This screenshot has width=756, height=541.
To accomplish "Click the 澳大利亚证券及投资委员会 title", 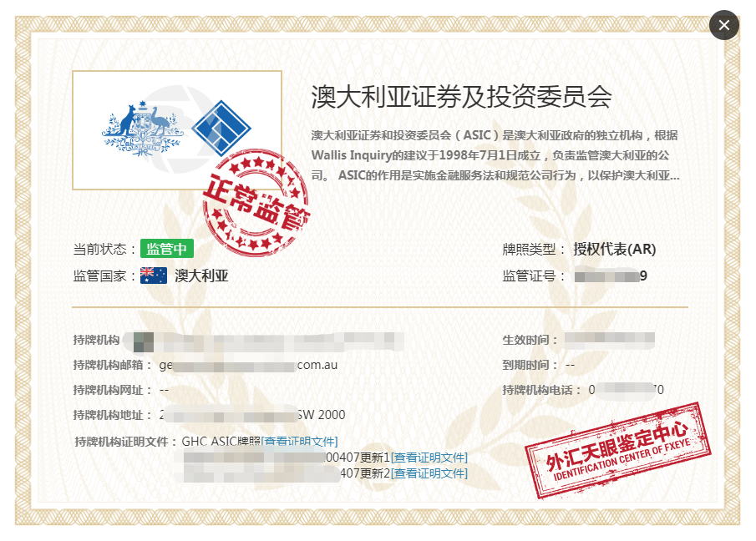I will point(461,97).
